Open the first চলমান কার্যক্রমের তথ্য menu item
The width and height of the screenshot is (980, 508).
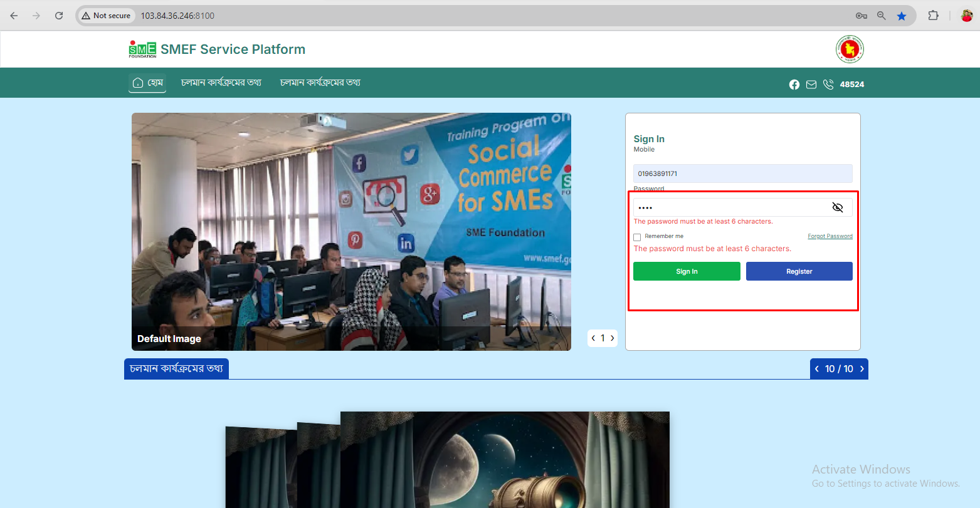coord(221,83)
